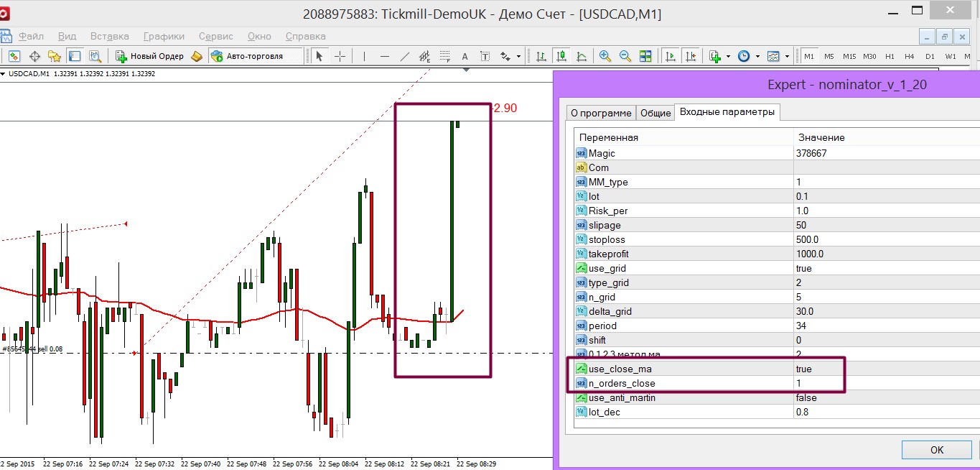Click OK in the Expert dialog
This screenshot has width=980, height=470.
point(936,450)
